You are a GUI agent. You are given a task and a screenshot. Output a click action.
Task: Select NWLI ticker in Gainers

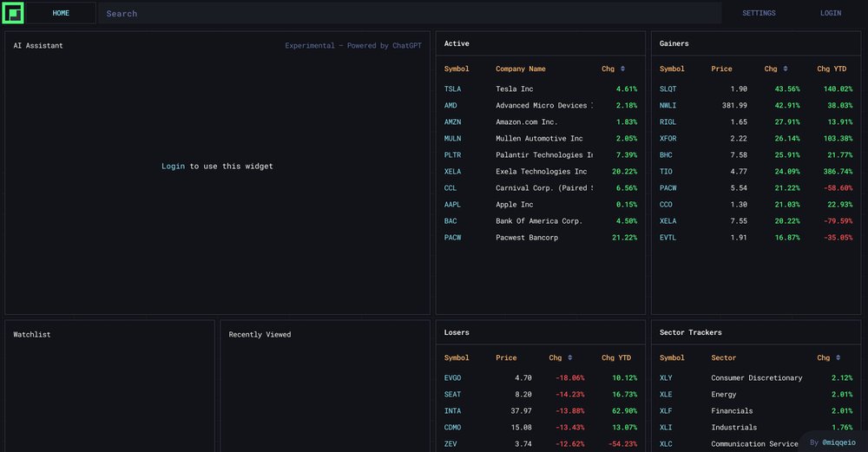click(x=667, y=105)
